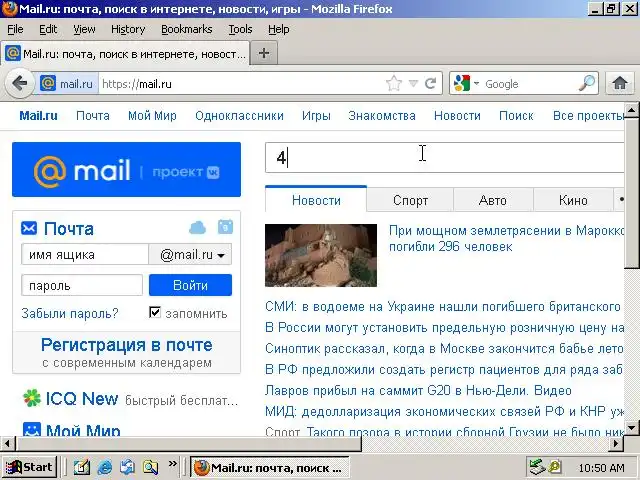Open Регистрация в почте link

(x=127, y=345)
